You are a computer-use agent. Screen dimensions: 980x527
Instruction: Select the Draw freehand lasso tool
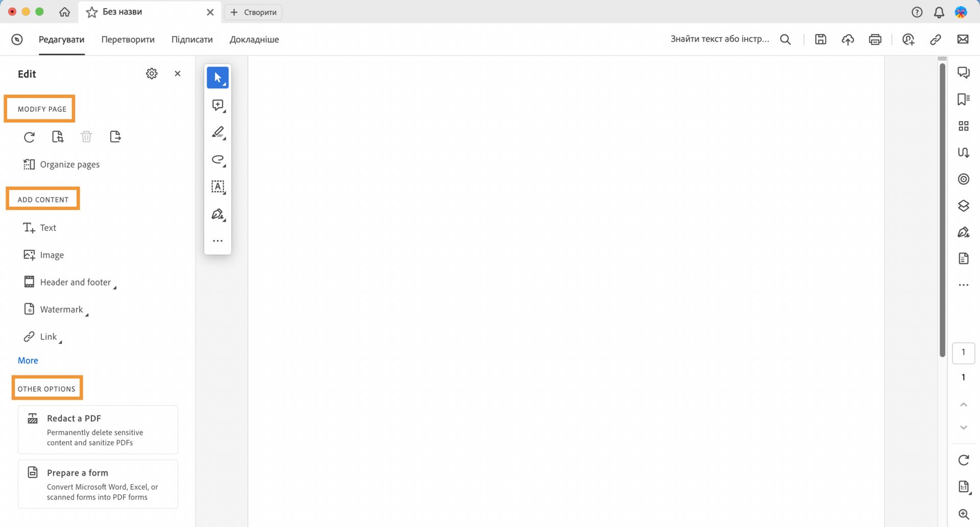(x=218, y=160)
